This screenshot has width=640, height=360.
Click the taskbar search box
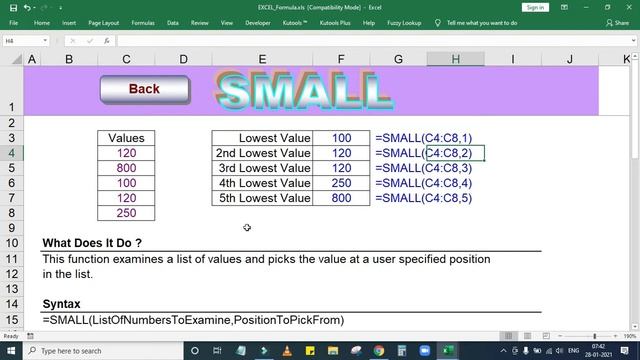pos(103,351)
